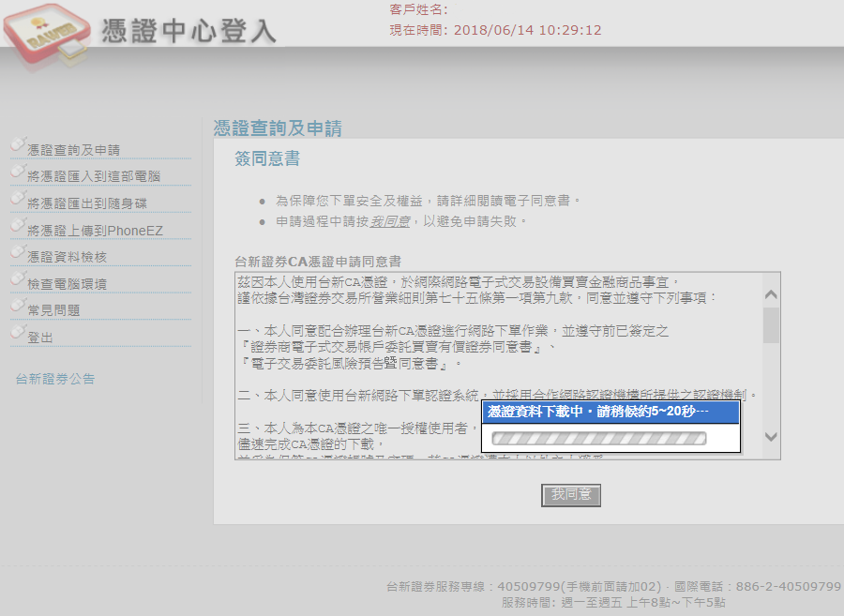
Task: Open 將憑證匯入到這部電腦 menu item
Action: [94, 176]
